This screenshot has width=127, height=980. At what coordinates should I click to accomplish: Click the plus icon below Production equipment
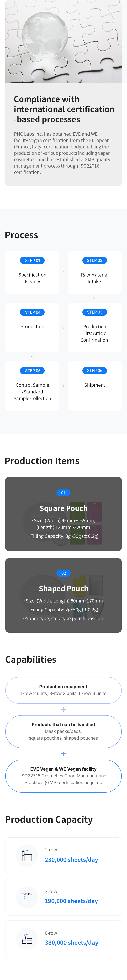(x=63, y=709)
